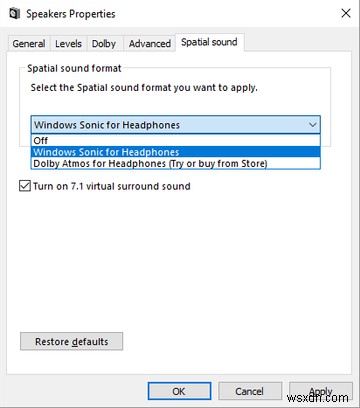Click the Restore defaults button
Image resolution: width=360 pixels, height=408 pixels.
pos(72,342)
